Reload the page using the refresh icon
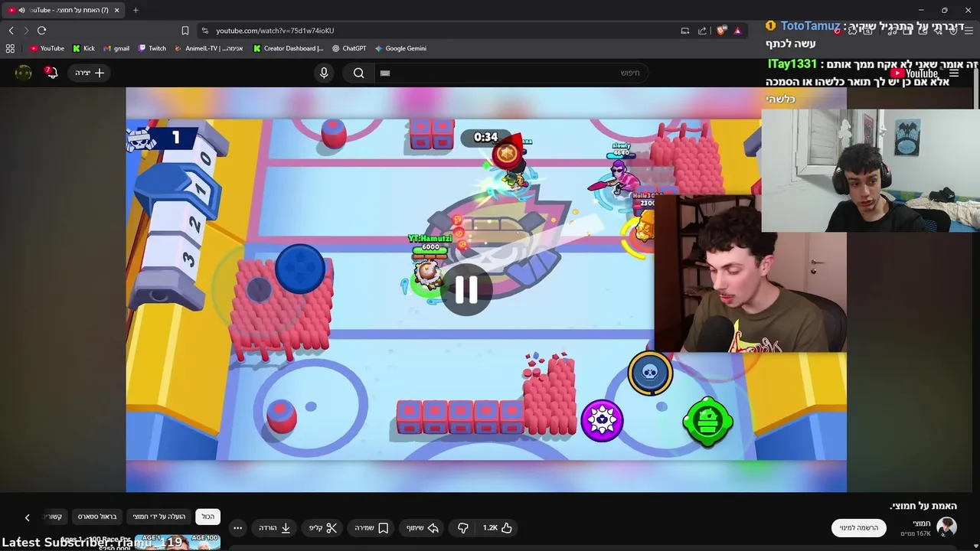 41,31
